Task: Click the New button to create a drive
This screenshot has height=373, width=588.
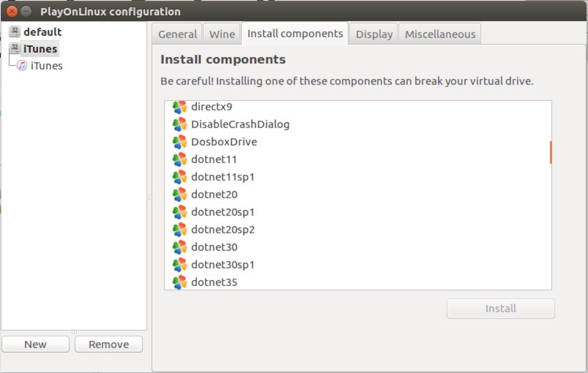Action: [x=35, y=344]
